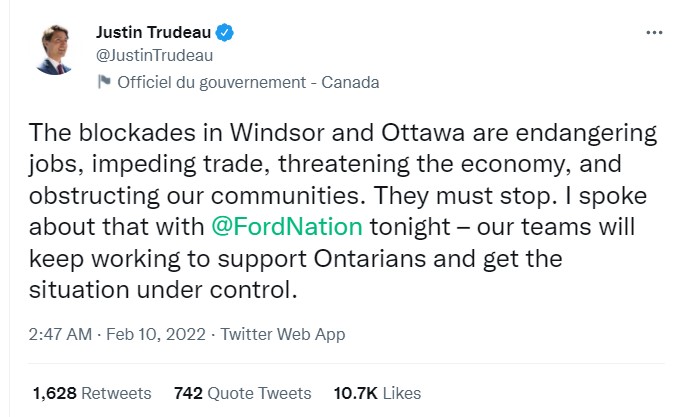
Task: Open the tweet's more options menu
Action: (654, 32)
